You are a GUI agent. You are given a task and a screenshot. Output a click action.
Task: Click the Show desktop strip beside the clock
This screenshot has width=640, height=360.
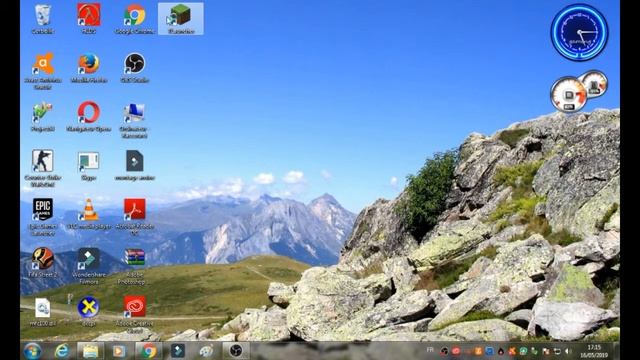pos(616,351)
